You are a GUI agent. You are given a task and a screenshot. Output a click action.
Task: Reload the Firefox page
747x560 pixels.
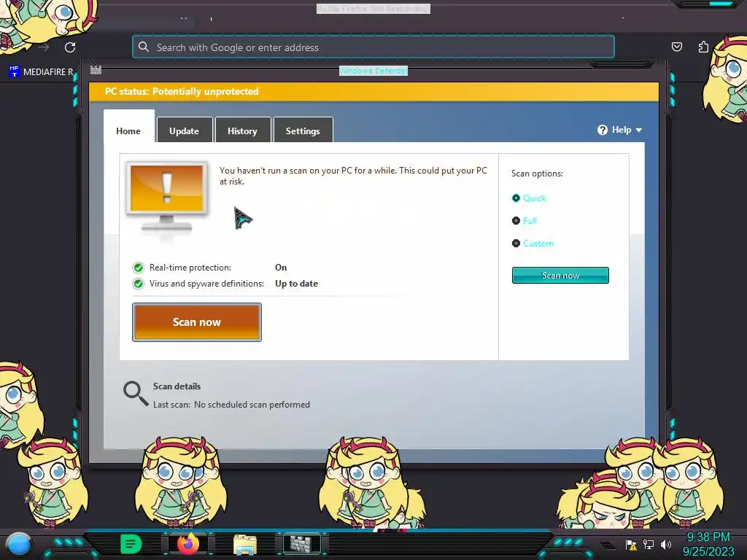70,47
